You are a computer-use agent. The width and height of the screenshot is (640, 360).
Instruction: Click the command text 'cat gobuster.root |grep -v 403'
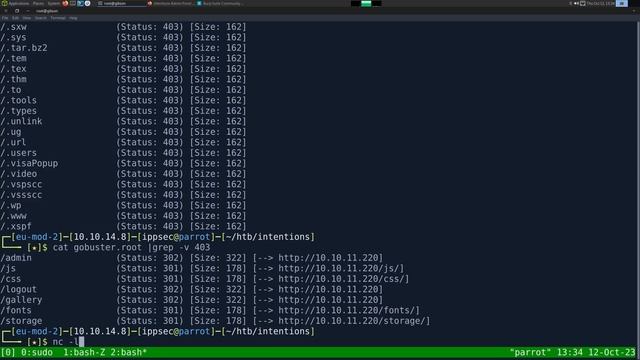[131, 247]
